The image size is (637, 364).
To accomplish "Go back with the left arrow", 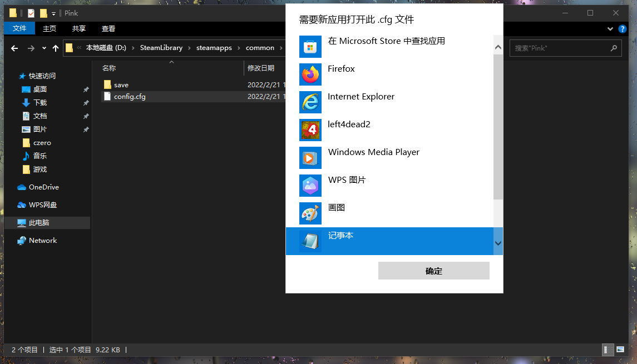I will (14, 48).
